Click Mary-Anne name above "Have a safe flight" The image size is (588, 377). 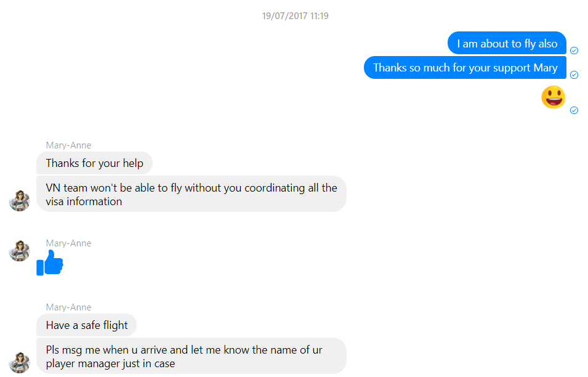point(68,307)
